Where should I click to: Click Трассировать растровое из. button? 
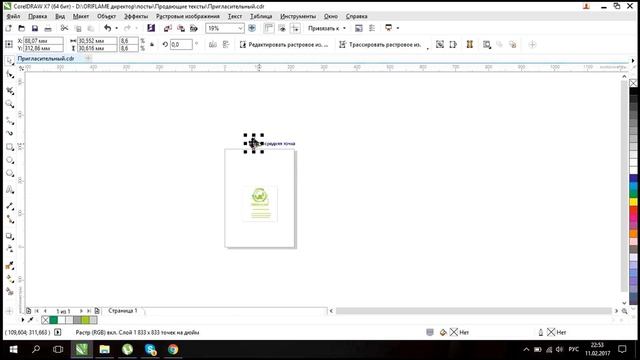tap(381, 44)
